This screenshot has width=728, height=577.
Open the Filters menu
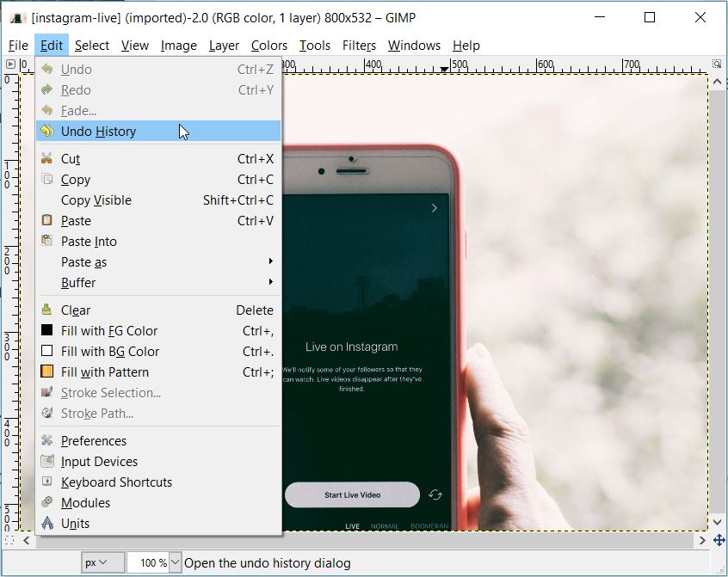pyautogui.click(x=360, y=46)
